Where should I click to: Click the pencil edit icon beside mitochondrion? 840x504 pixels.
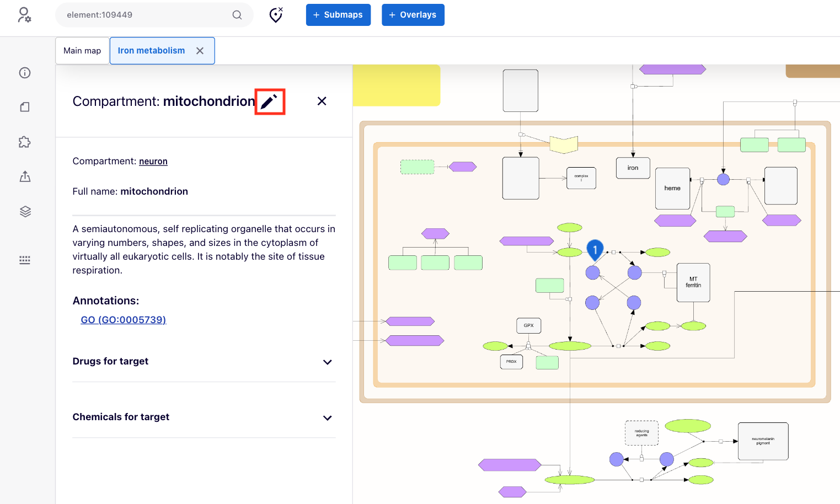tap(269, 101)
